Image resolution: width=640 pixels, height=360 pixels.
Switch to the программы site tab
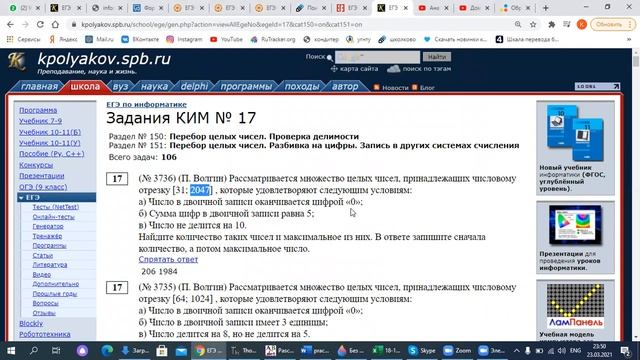click(x=246, y=87)
